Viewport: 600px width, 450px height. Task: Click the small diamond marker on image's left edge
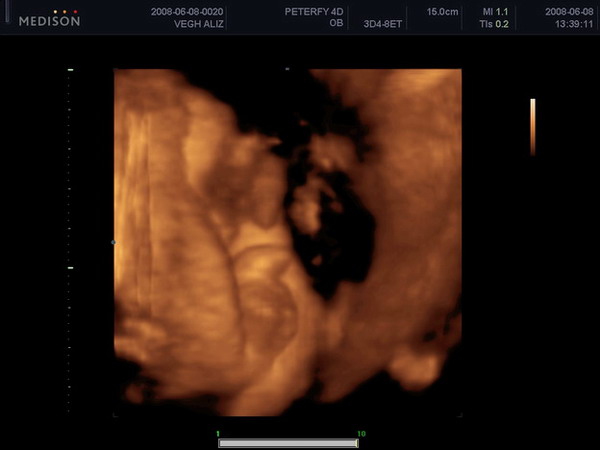coord(113,242)
